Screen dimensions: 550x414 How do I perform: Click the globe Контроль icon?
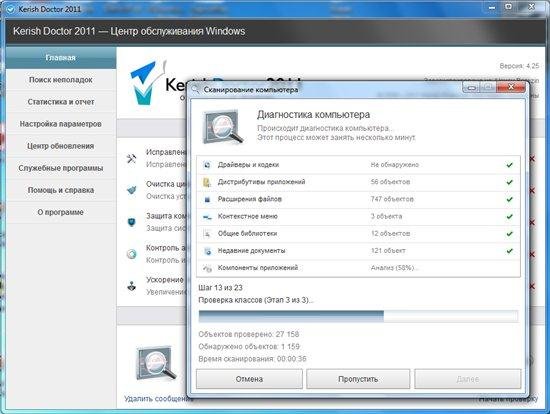(x=132, y=254)
